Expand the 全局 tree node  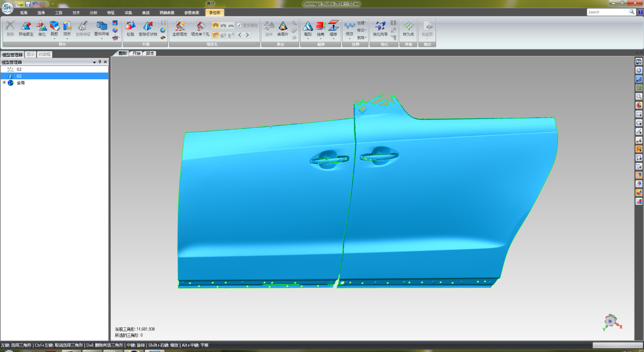click(4, 82)
